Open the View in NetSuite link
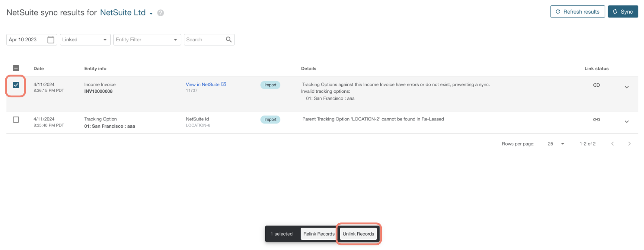This screenshot has width=644, height=250. click(203, 84)
